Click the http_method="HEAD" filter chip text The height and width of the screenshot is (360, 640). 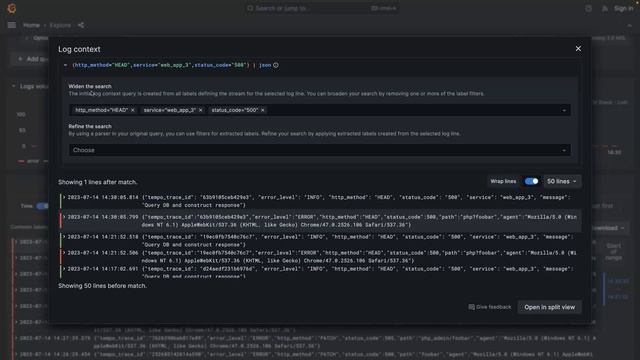102,110
